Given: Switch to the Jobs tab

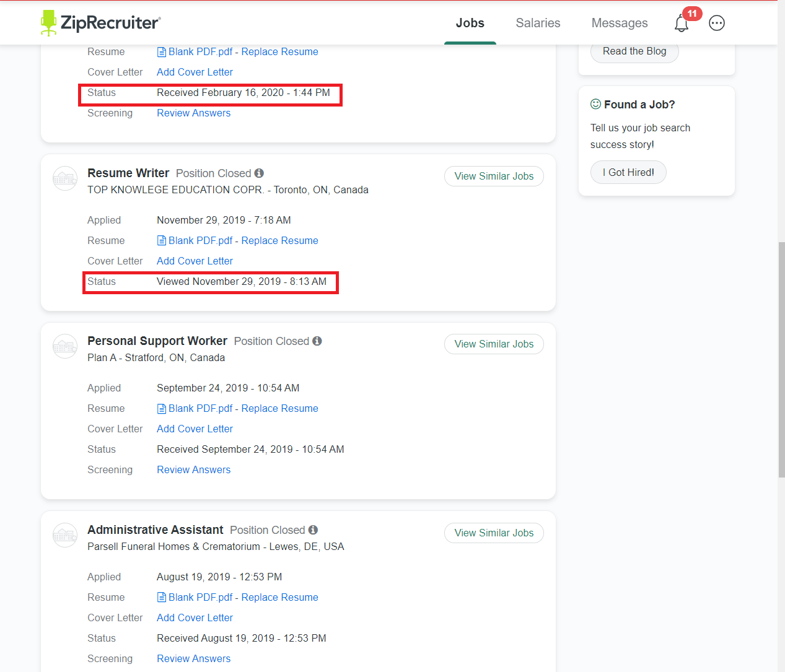Looking at the screenshot, I should (x=470, y=23).
